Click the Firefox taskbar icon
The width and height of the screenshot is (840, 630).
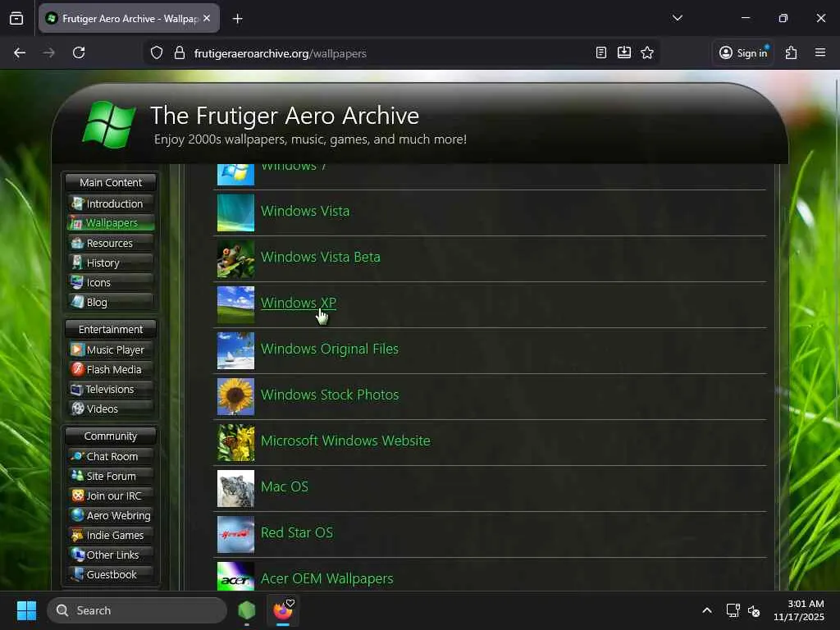coord(283,610)
